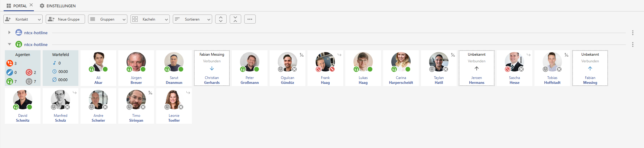Click the collapse all groups arrows icon

235,19
